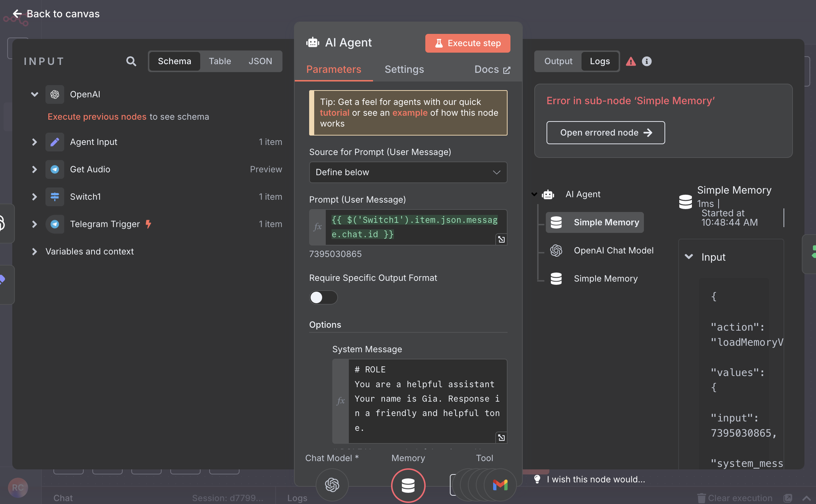Click I wish this node would... link
The width and height of the screenshot is (816, 504).
click(x=596, y=479)
